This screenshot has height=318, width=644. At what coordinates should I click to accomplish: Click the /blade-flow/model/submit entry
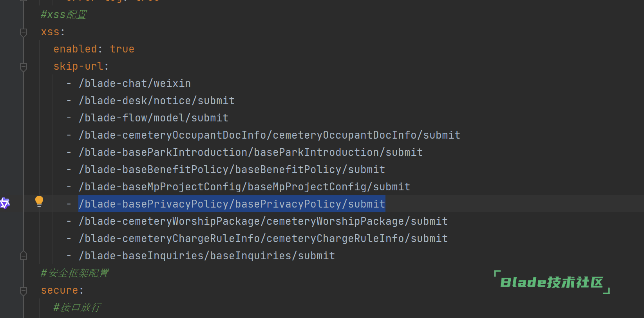(154, 118)
